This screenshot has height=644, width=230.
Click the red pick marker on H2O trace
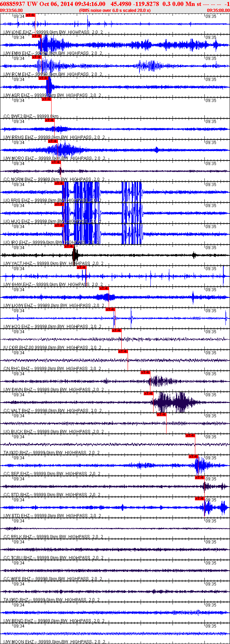pyautogui.click(x=110, y=309)
